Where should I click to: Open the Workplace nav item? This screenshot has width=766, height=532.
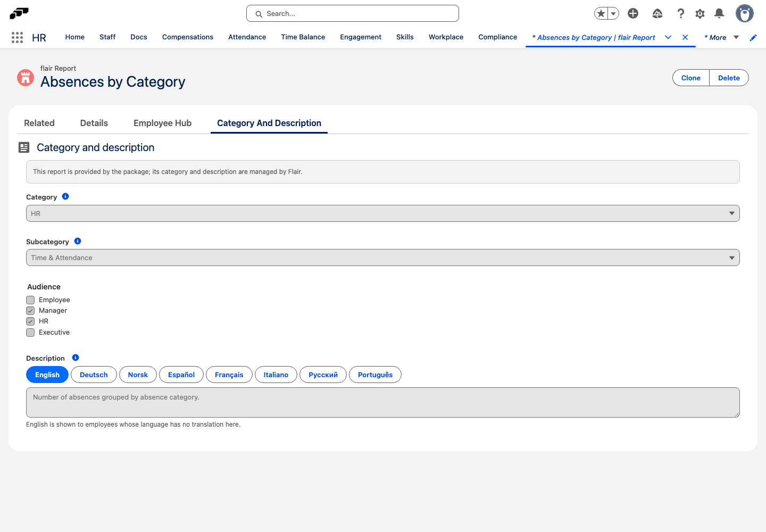click(x=446, y=37)
